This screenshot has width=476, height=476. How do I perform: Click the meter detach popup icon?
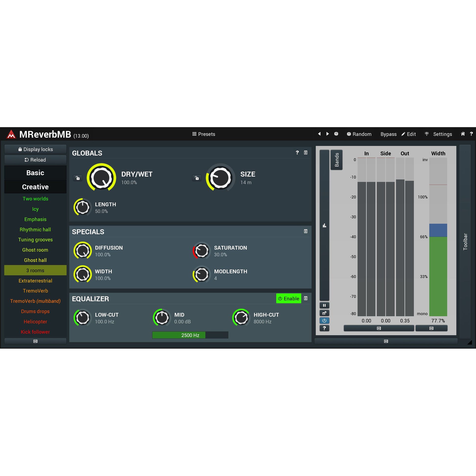coord(324,313)
